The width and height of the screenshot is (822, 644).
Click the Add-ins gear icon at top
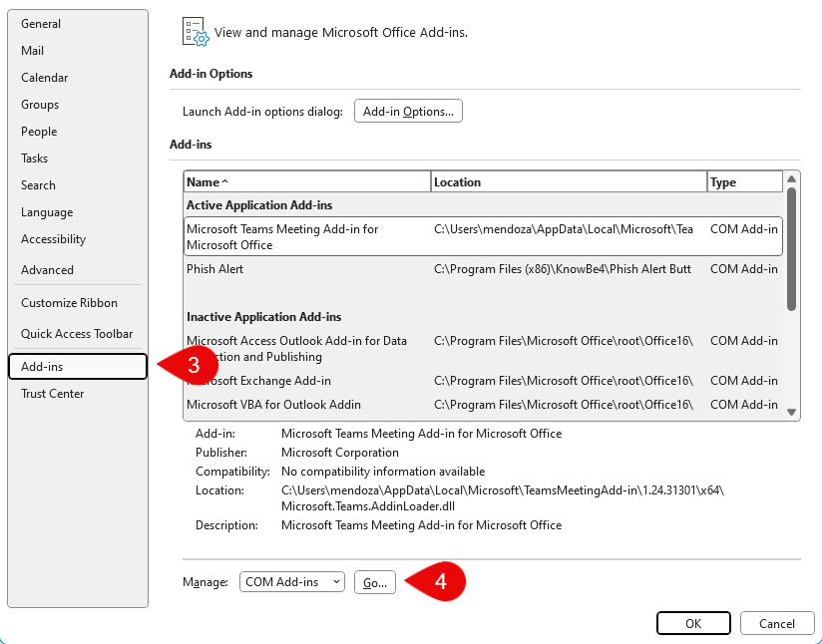click(x=195, y=32)
